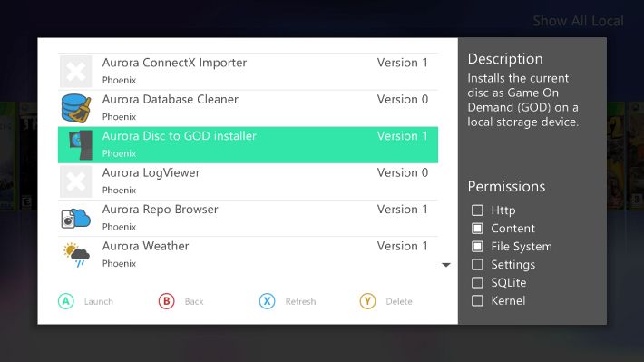Click the Delete label
Screen dimensions: 644x362
(399, 301)
